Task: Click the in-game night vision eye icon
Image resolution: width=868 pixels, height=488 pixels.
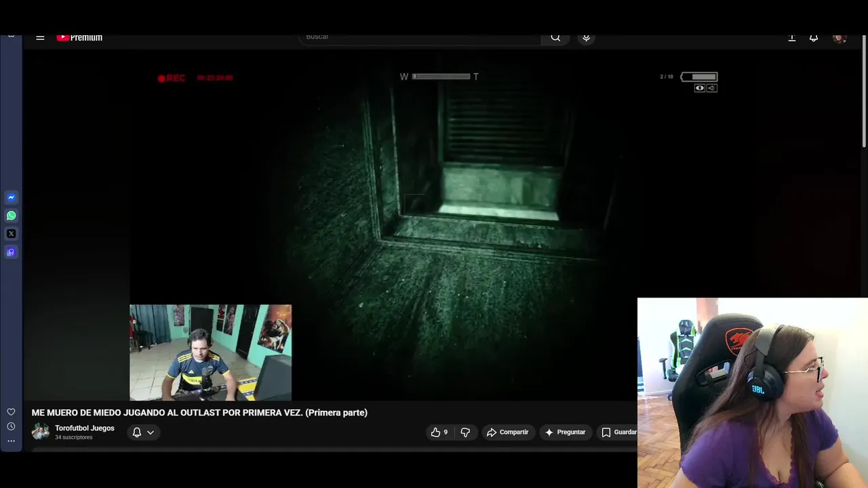Action: [x=700, y=88]
